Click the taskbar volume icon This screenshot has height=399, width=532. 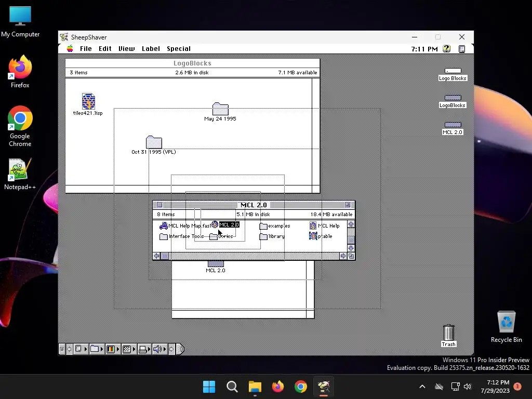468,387
